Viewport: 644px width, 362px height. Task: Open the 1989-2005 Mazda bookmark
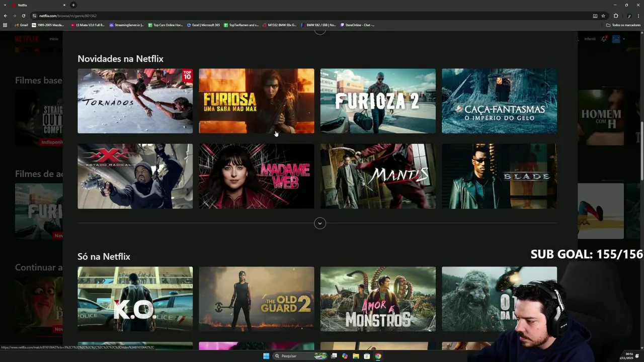tap(48, 25)
